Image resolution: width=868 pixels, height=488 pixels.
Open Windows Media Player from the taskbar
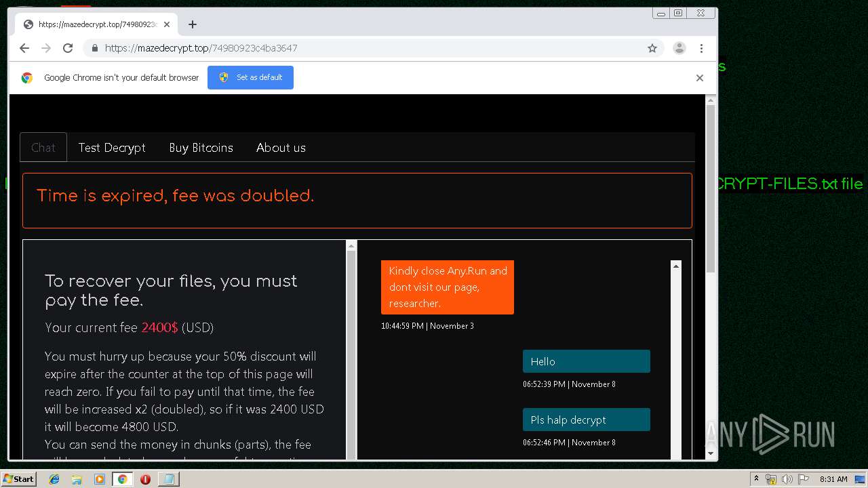click(x=100, y=479)
